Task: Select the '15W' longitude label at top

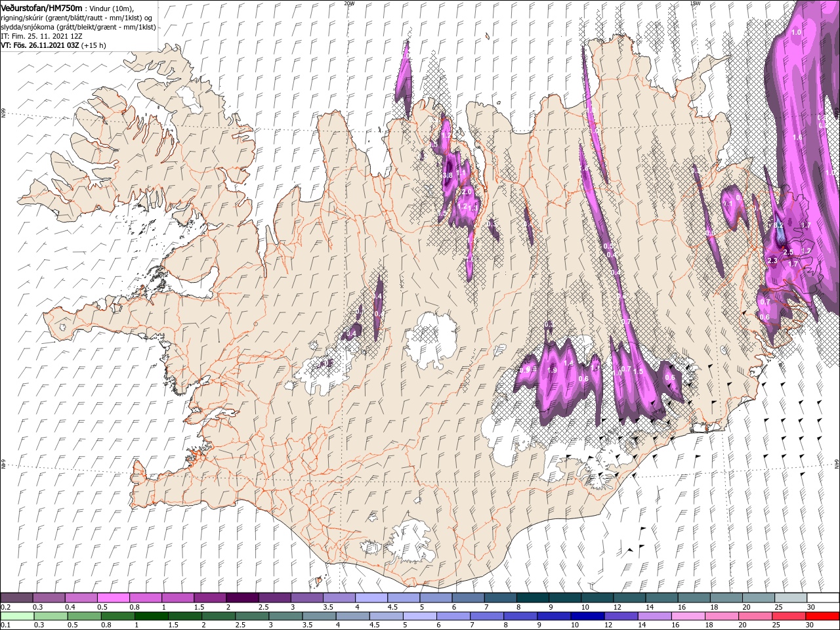Action: [x=694, y=3]
